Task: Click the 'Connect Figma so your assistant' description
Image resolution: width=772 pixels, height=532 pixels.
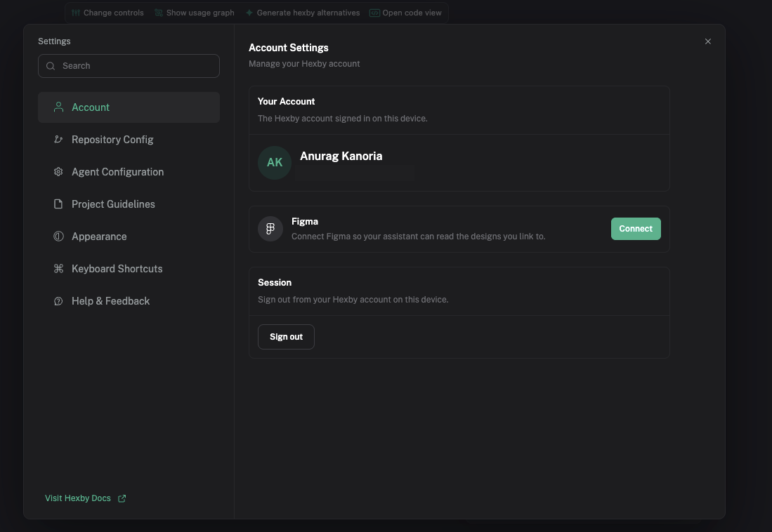Action: coord(419,237)
